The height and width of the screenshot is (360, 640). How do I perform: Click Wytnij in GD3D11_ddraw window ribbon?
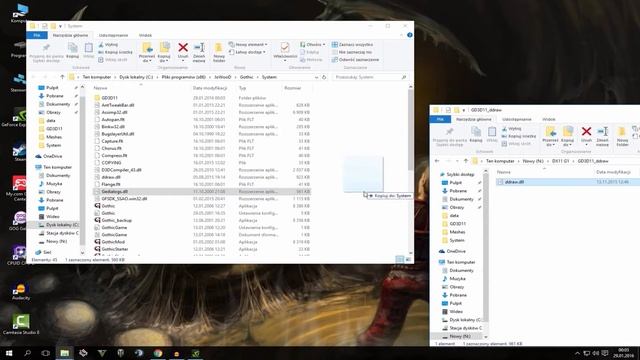coord(511,129)
